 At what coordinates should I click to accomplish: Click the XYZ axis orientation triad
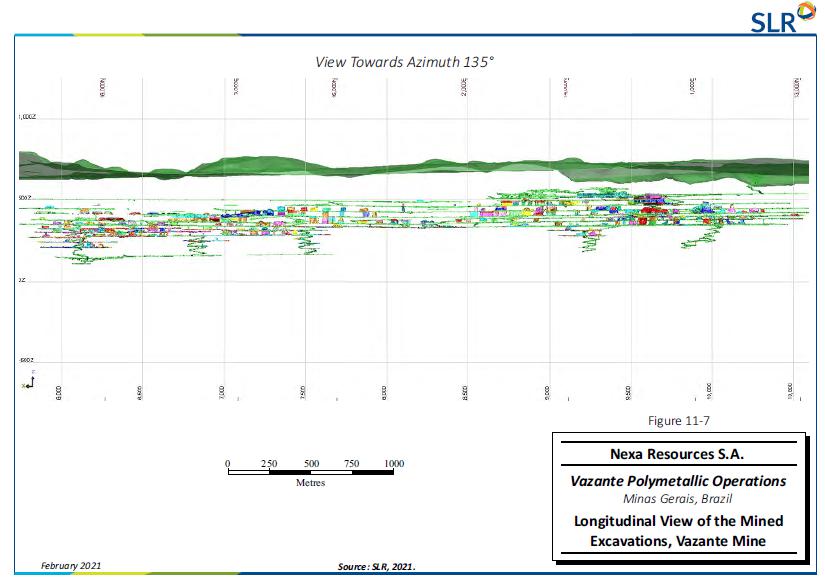coord(29,381)
